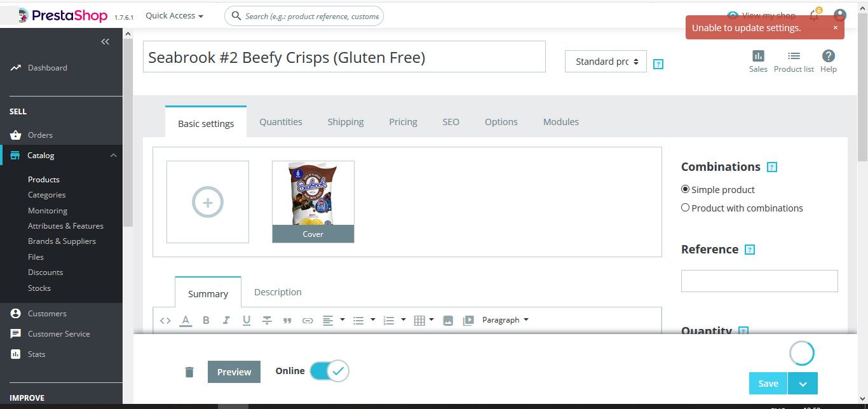This screenshot has height=409, width=868.
Task: Insert blockquote in editor
Action: 287,321
